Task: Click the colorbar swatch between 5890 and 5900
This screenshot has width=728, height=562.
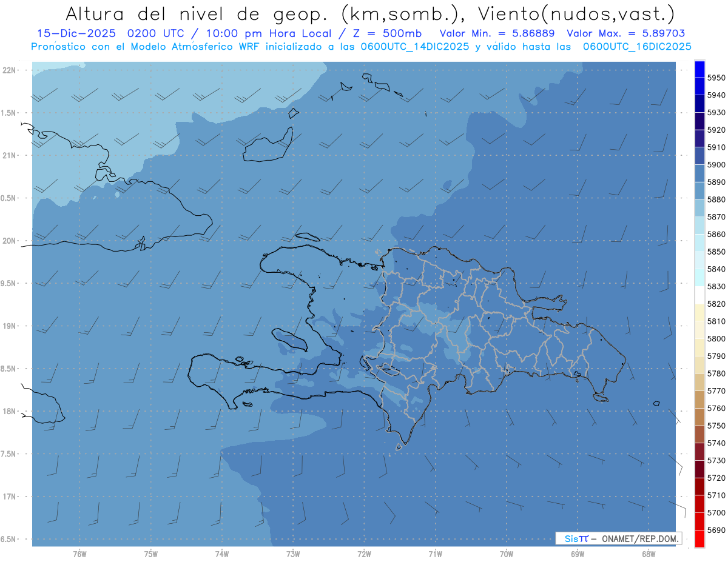Action: coord(699,173)
